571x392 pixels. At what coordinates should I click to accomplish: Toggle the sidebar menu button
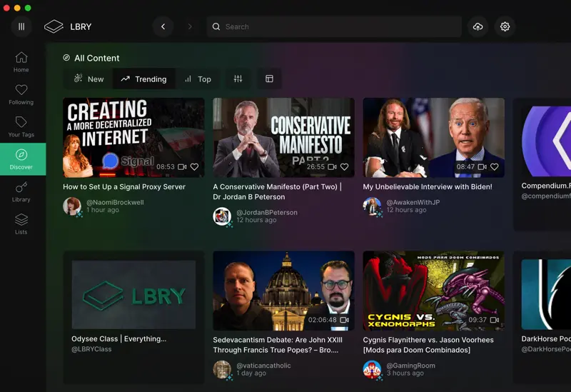[x=21, y=26]
